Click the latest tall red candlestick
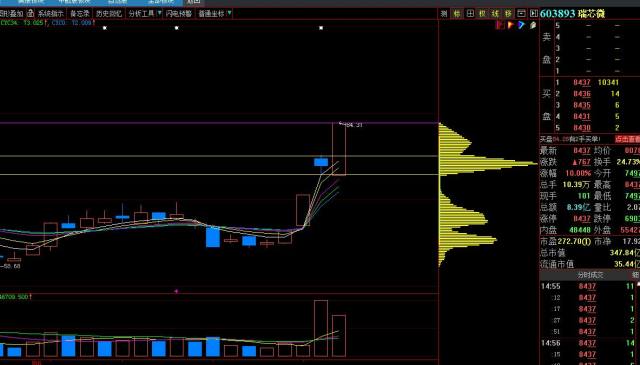The image size is (640, 365). click(x=339, y=149)
